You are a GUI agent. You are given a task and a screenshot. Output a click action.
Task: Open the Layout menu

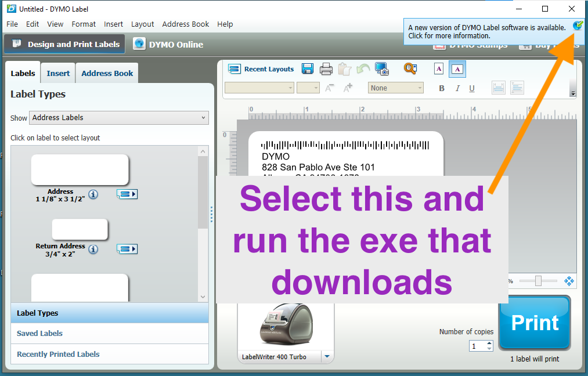tap(142, 24)
